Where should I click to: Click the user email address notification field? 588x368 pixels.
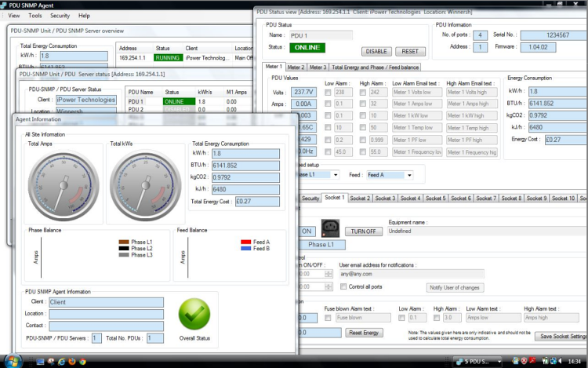point(412,274)
